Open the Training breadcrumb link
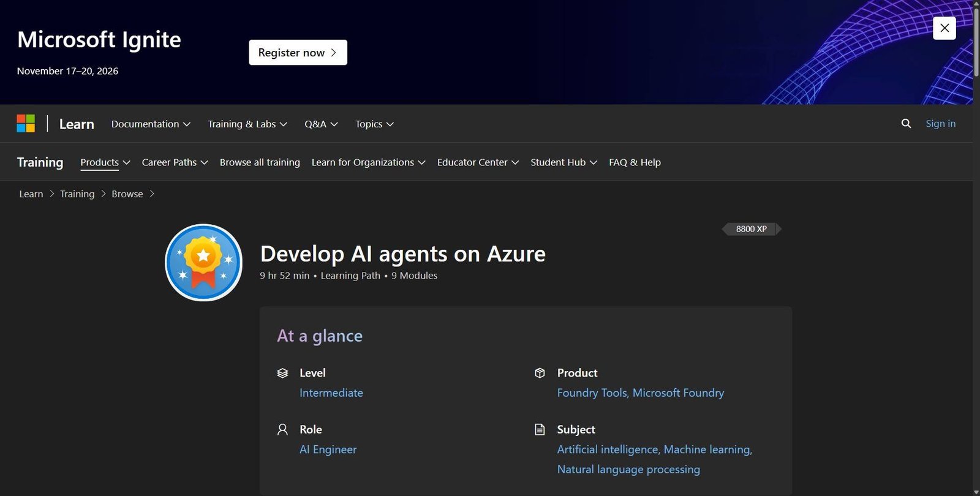 click(x=77, y=194)
